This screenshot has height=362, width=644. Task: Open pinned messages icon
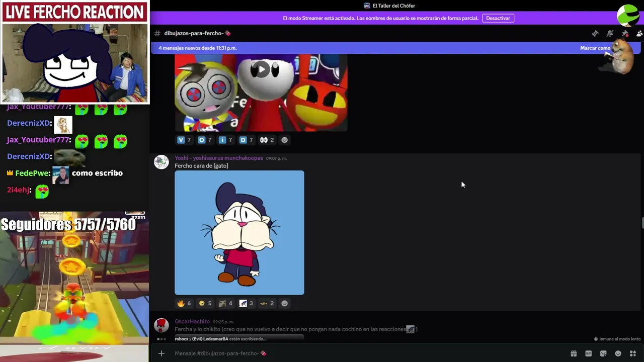[x=625, y=33]
